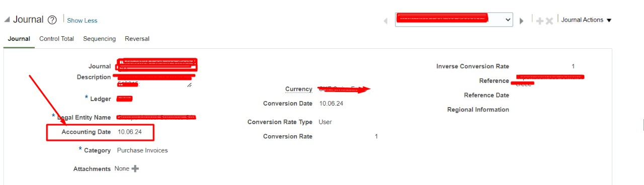Go to previous journal arrow icon

point(386,21)
